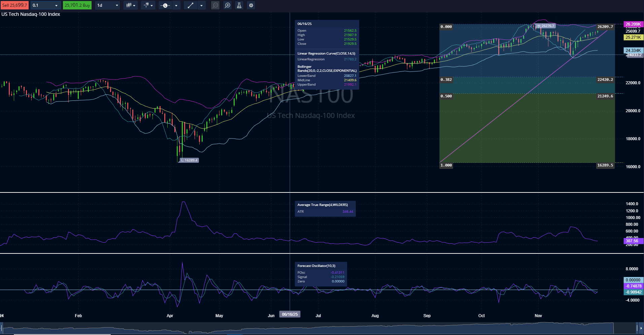Open the indicators icon on the toolbar

tap(146, 5)
